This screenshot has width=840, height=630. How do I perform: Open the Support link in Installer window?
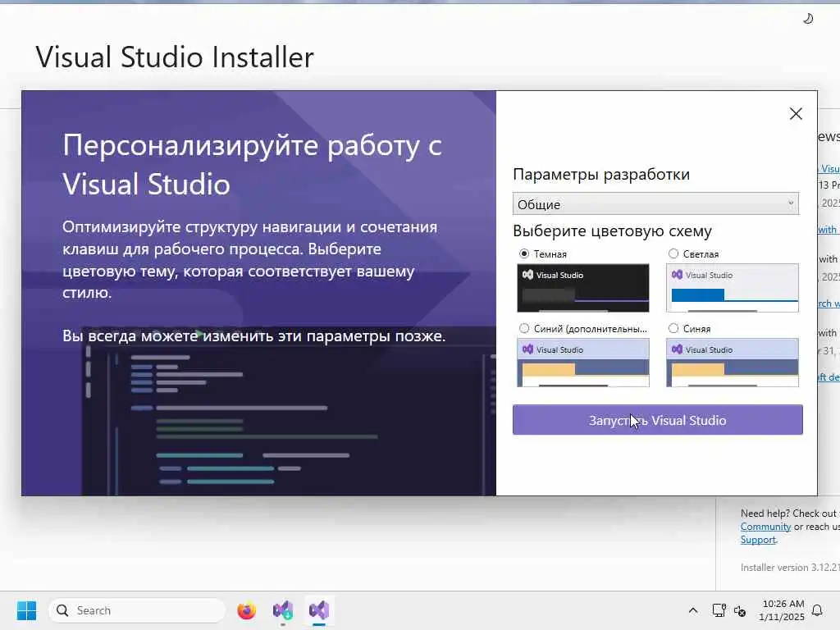coord(758,540)
